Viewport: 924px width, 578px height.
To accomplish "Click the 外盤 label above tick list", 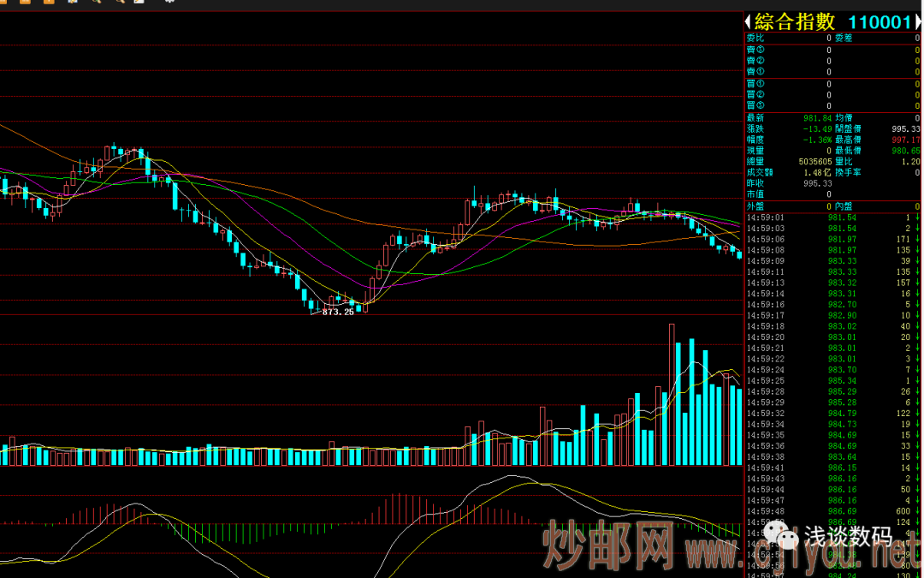I will tap(755, 206).
